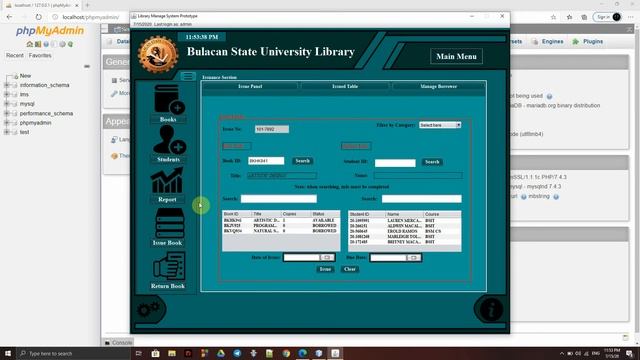This screenshot has width=640, height=360.
Task: Open Chrome from the taskbar
Action: click(286, 353)
